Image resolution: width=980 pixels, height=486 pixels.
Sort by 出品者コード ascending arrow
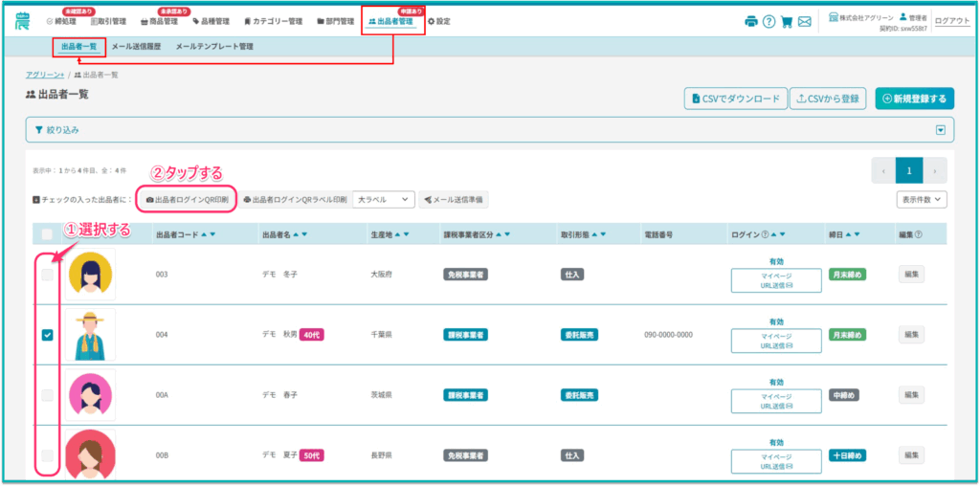(x=205, y=235)
